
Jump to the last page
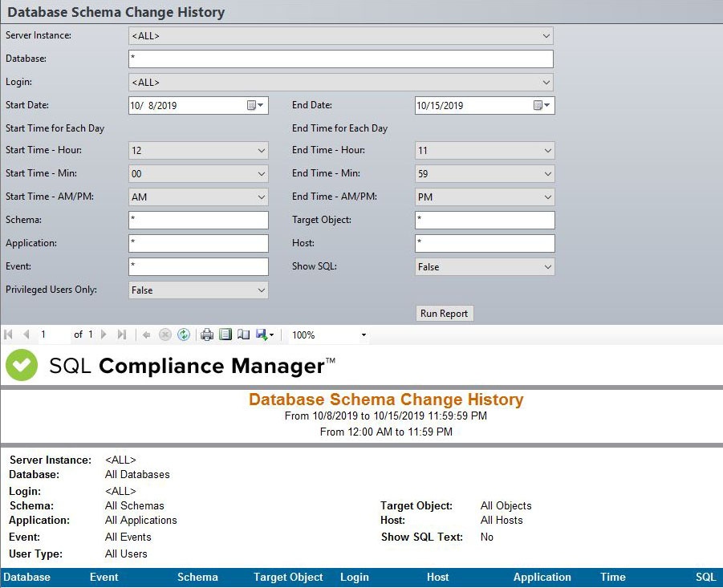tap(122, 335)
